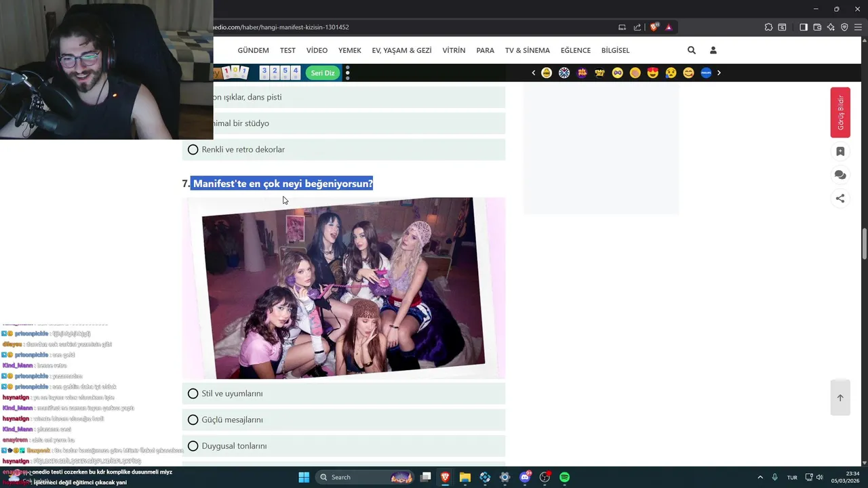The height and width of the screenshot is (488, 868).
Task: Open the VİTRİN menu item
Action: (x=454, y=50)
